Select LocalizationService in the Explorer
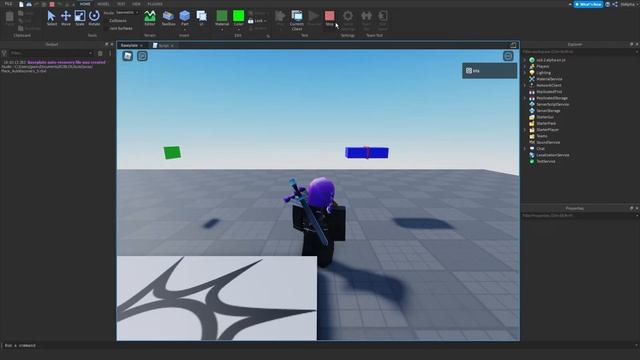The image size is (640, 360). tap(553, 155)
